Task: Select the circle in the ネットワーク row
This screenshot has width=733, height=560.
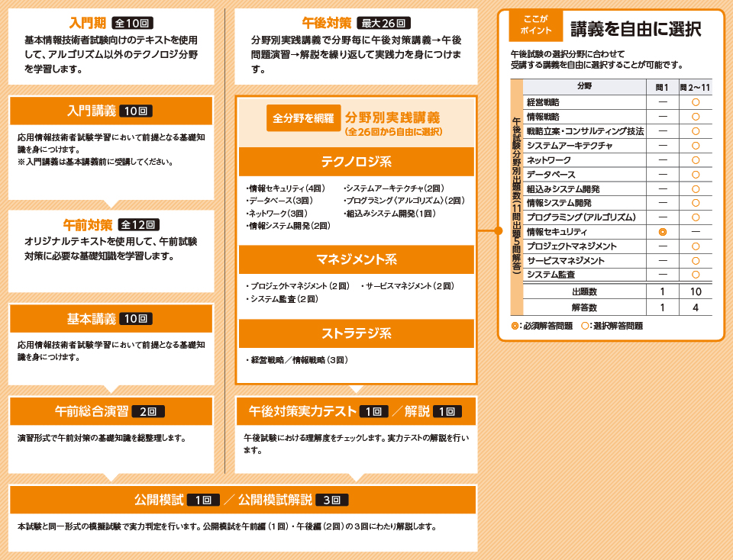Action: pos(695,160)
